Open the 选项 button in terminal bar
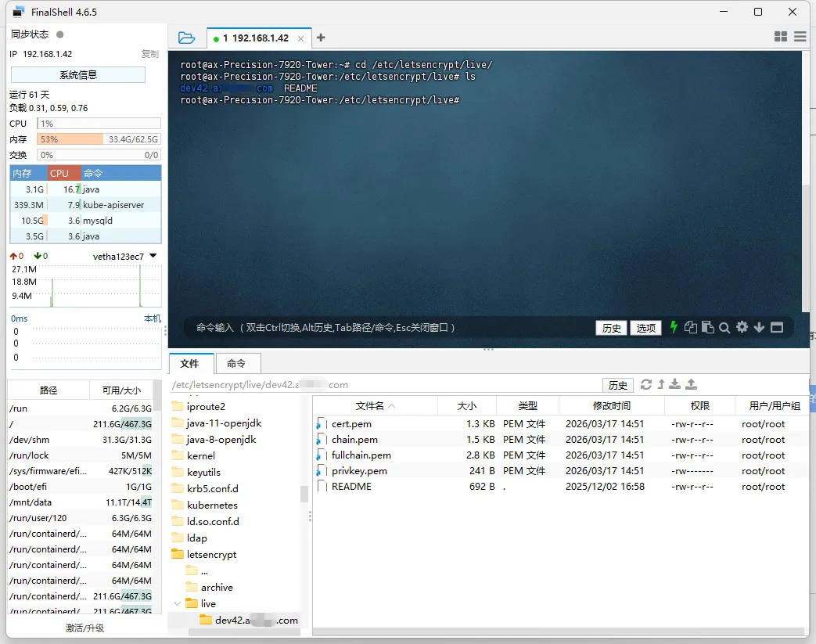 point(645,328)
